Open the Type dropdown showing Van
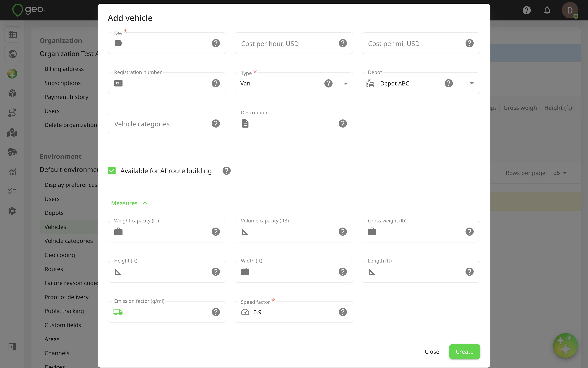Screen dimensions: 588x368 pos(294,83)
